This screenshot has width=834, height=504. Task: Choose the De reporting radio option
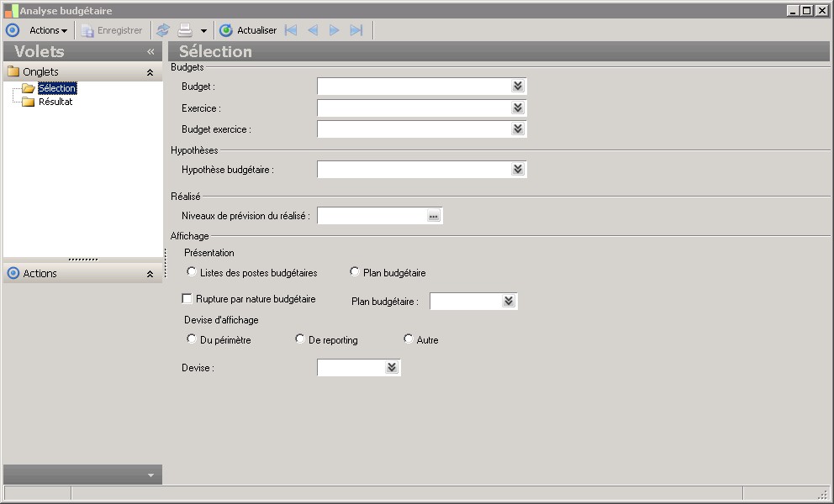point(300,339)
